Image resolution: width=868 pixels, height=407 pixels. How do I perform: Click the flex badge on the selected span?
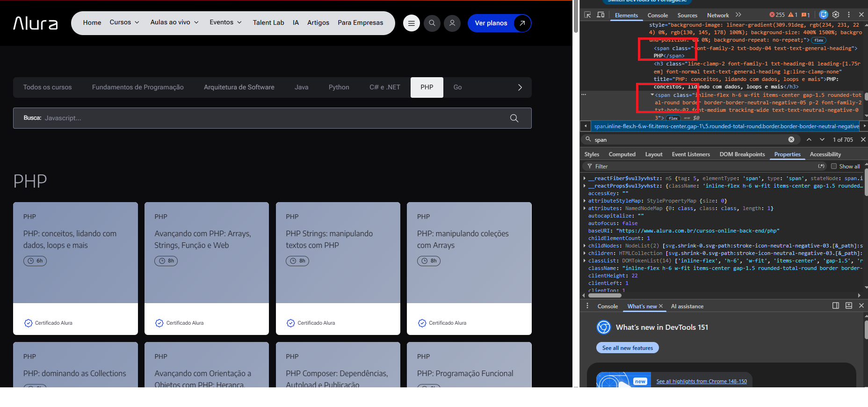(673, 118)
